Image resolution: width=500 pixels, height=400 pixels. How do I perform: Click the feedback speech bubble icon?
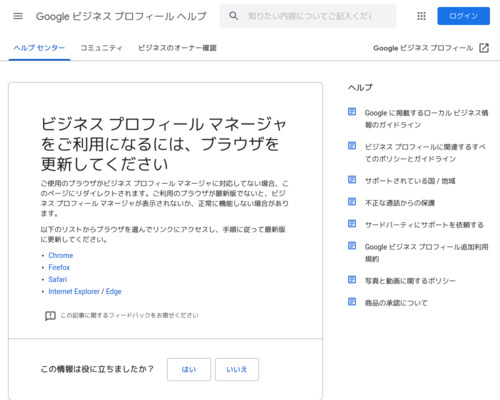tap(50, 316)
